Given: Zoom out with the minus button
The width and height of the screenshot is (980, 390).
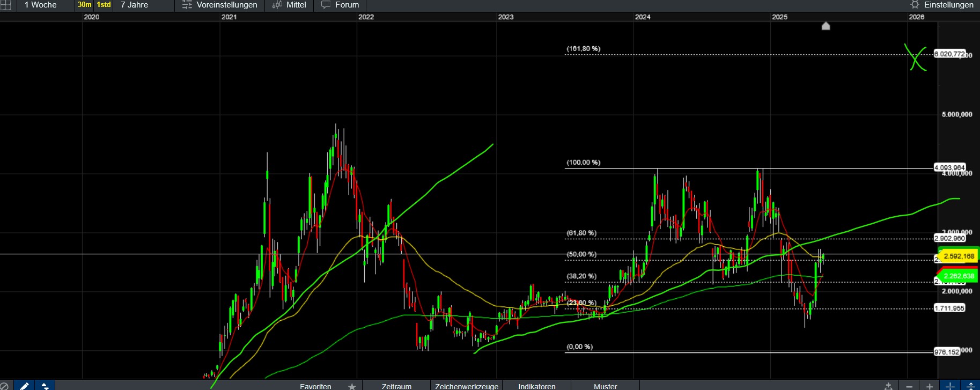Looking at the screenshot, I should click(909, 386).
